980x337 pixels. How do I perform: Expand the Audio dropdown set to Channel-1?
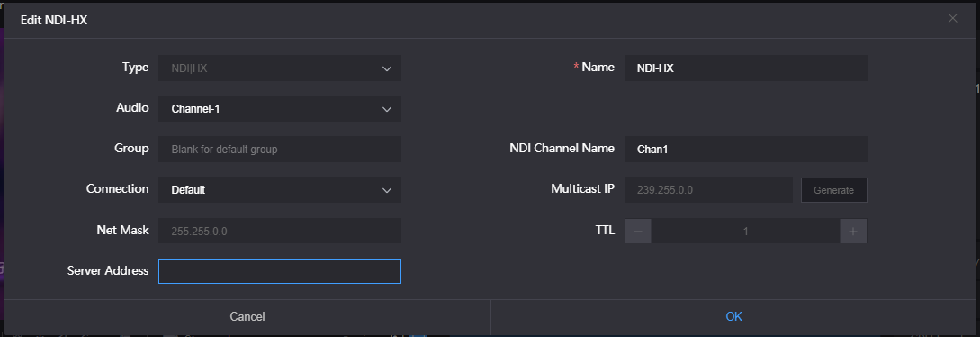(279, 109)
